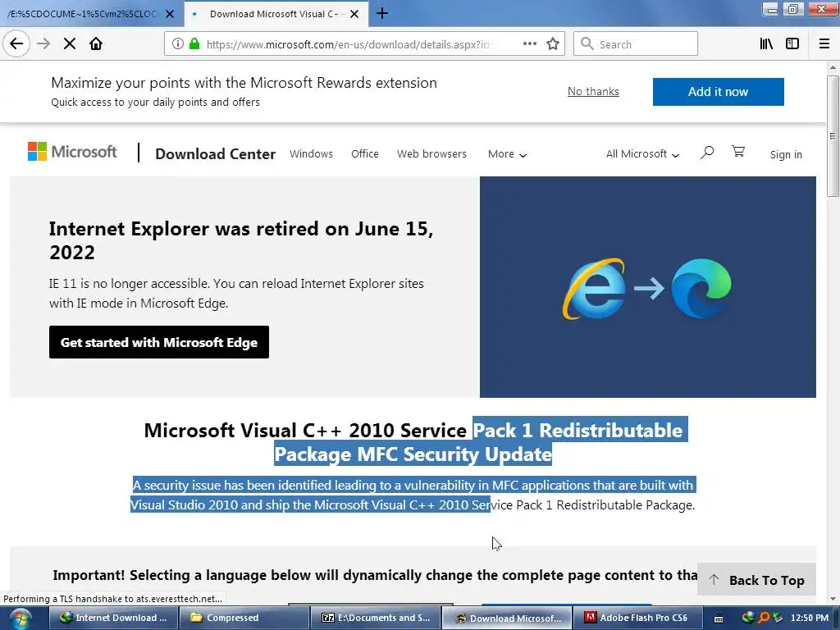840x630 pixels.
Task: Close the first E: documents tab
Action: tap(170, 14)
